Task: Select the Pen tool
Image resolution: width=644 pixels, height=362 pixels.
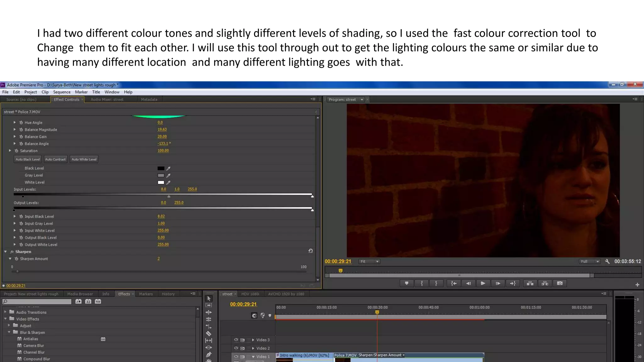Action: tap(208, 354)
